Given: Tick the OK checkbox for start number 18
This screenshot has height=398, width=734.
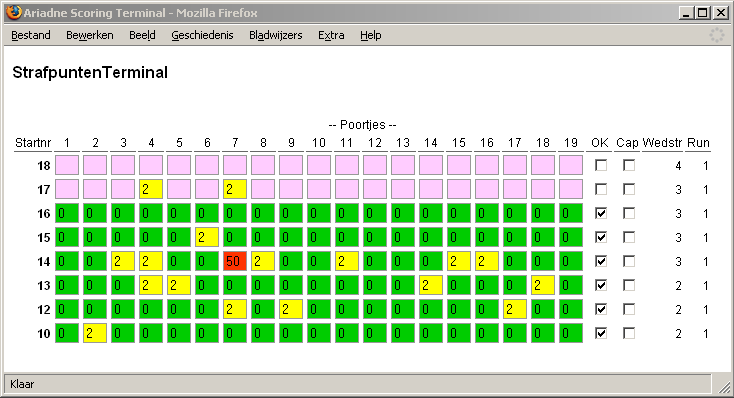Looking at the screenshot, I should tap(601, 165).
